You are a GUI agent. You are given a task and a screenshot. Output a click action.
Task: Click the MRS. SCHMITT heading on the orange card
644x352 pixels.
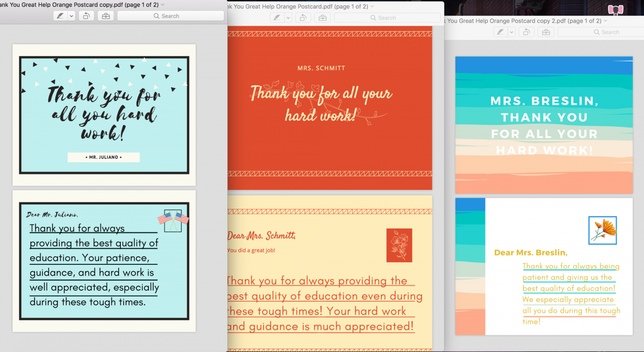321,68
